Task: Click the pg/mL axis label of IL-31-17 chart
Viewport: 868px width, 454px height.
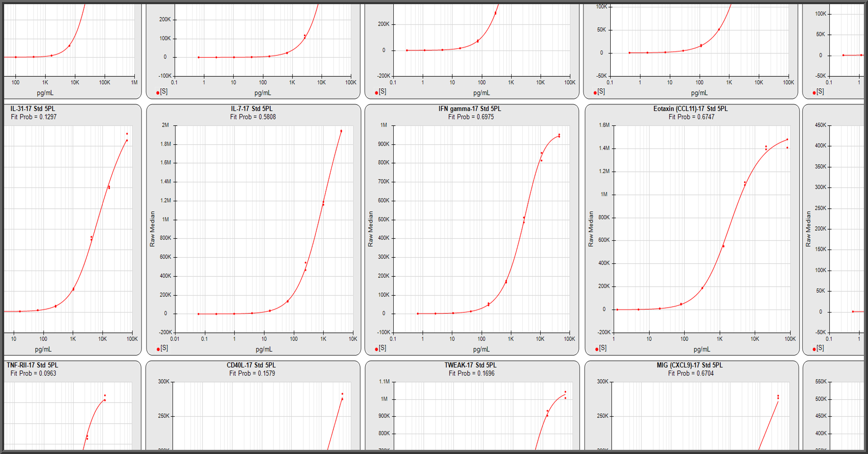Action: 43,349
